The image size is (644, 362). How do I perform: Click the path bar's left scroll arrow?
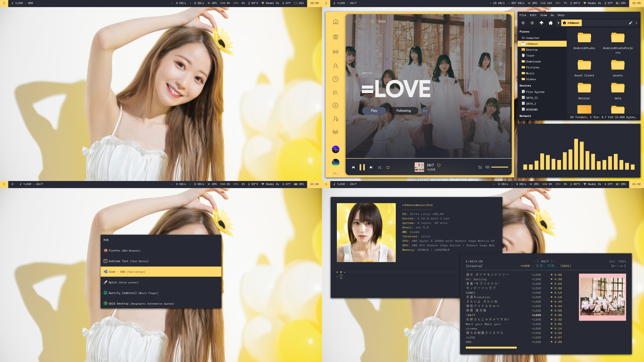[x=558, y=23]
